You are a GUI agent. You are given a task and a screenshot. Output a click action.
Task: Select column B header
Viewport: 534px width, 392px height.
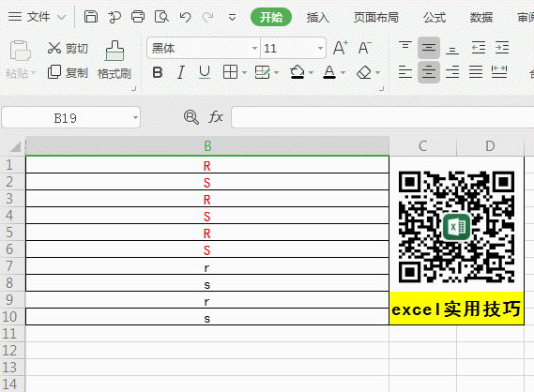coord(207,146)
